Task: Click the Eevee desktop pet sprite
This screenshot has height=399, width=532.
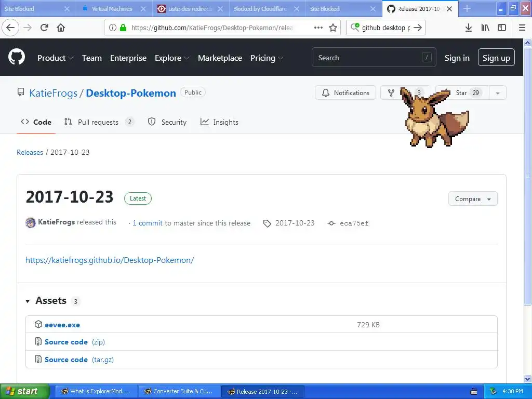Action: 435,117
